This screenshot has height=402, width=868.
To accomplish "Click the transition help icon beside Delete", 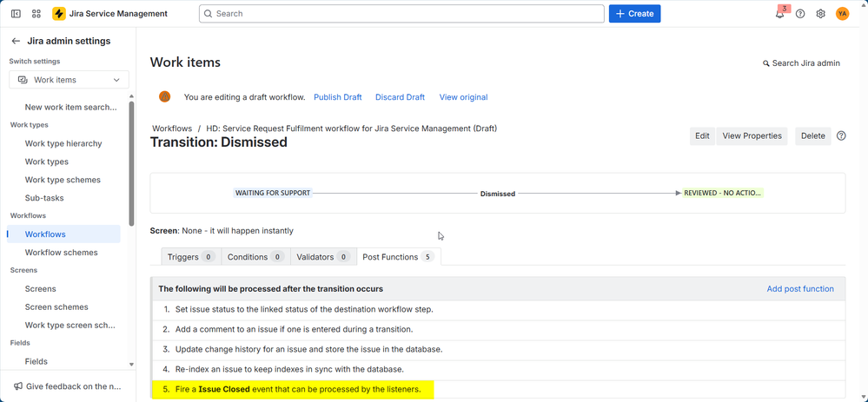I will (x=841, y=135).
